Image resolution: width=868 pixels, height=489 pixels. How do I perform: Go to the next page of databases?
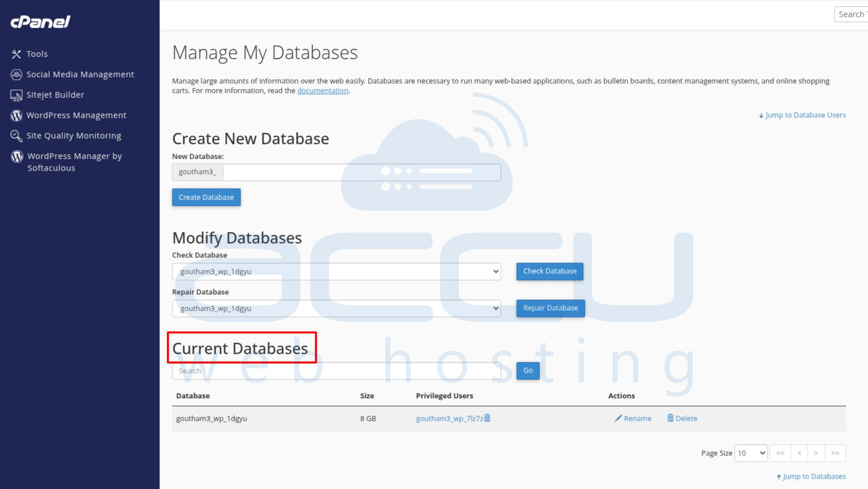[x=816, y=453]
